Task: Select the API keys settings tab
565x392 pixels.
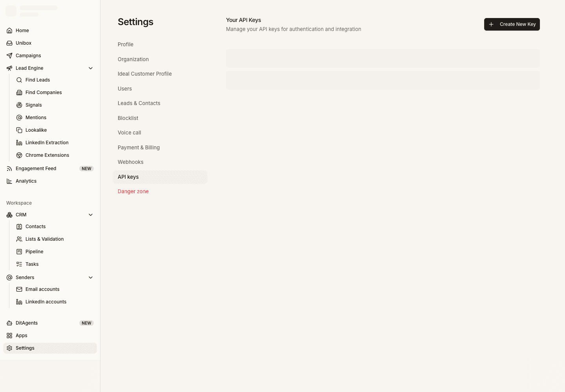Action: tap(160, 177)
